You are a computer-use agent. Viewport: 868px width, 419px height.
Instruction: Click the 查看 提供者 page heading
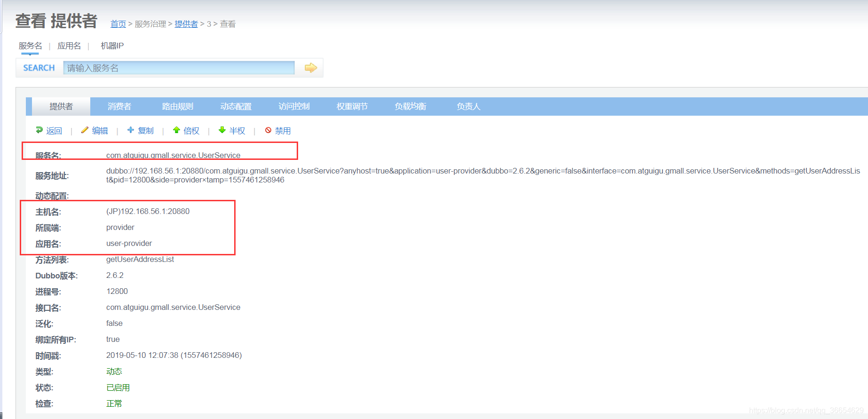[56, 21]
